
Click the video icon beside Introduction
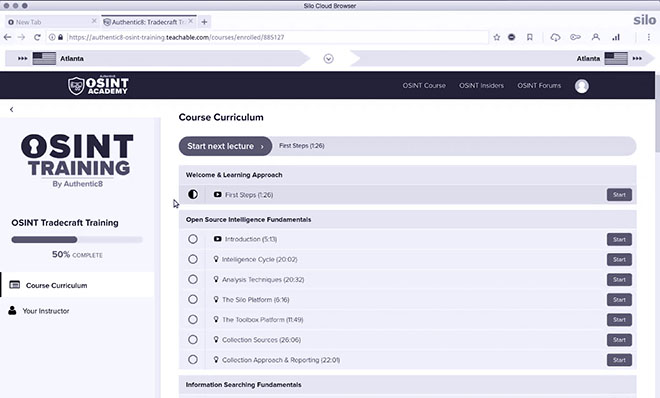click(x=217, y=239)
